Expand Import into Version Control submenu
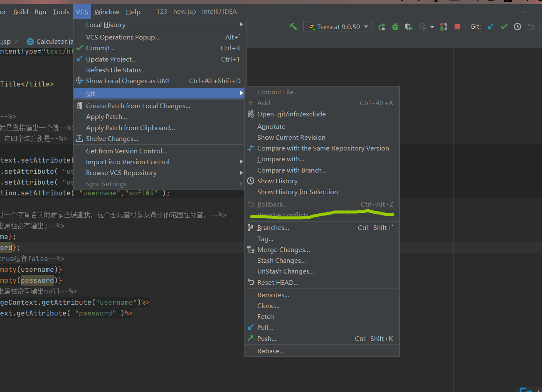 [160, 162]
